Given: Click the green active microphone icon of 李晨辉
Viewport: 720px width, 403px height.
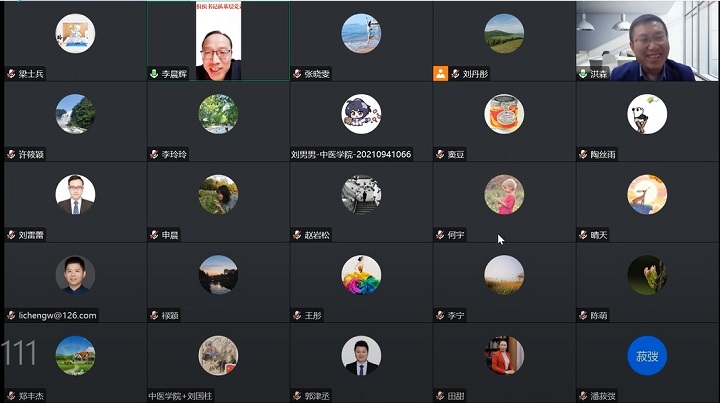Looking at the screenshot, I should [154, 73].
